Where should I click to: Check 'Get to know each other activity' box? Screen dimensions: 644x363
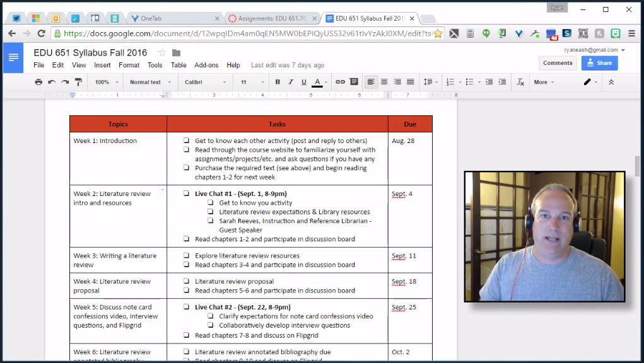click(x=187, y=141)
